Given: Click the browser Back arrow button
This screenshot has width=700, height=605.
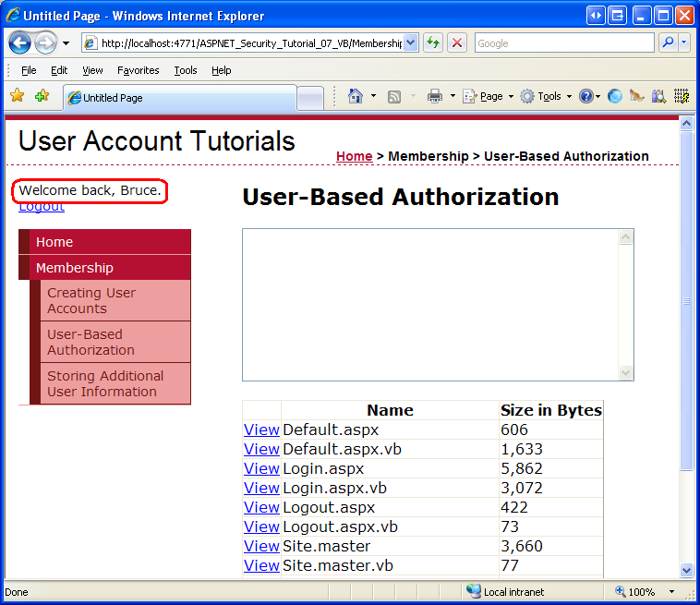Looking at the screenshot, I should click(x=20, y=43).
